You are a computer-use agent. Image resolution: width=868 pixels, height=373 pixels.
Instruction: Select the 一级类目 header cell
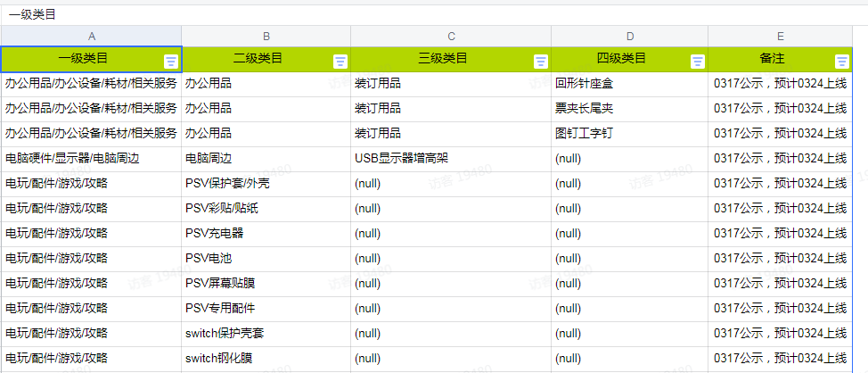coord(91,59)
